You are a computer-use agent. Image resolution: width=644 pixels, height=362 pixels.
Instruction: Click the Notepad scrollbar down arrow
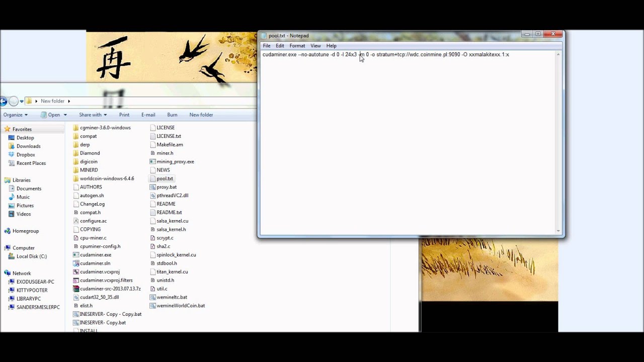tap(558, 231)
